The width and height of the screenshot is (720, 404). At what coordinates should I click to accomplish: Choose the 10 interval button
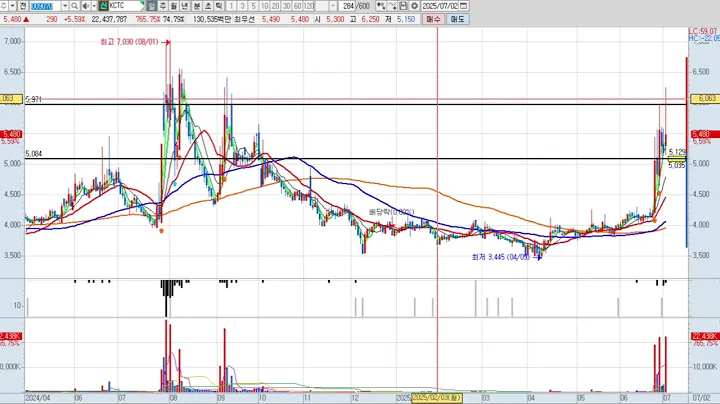pyautogui.click(x=264, y=6)
